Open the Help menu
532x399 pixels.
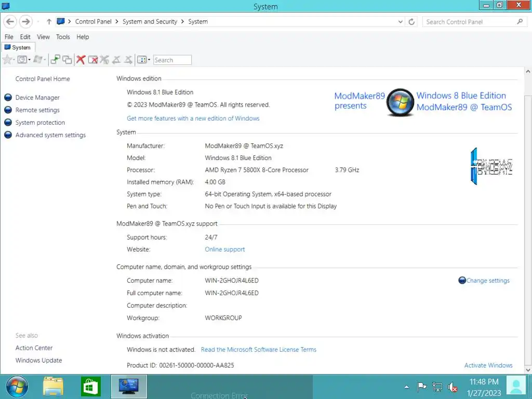pos(83,37)
